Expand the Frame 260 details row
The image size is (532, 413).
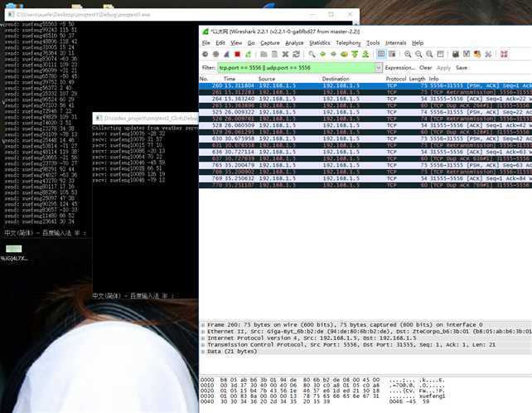click(x=203, y=325)
